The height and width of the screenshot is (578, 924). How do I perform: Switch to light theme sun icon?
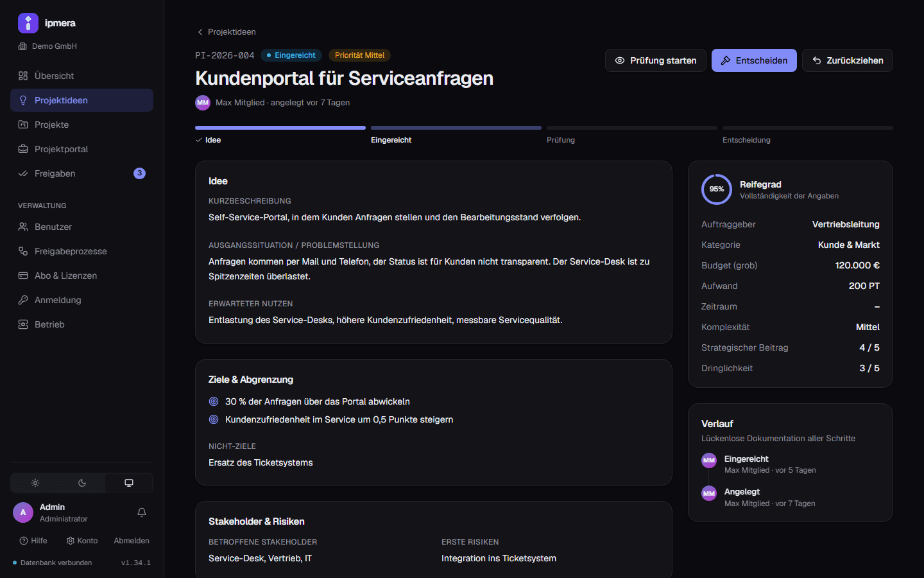point(35,483)
